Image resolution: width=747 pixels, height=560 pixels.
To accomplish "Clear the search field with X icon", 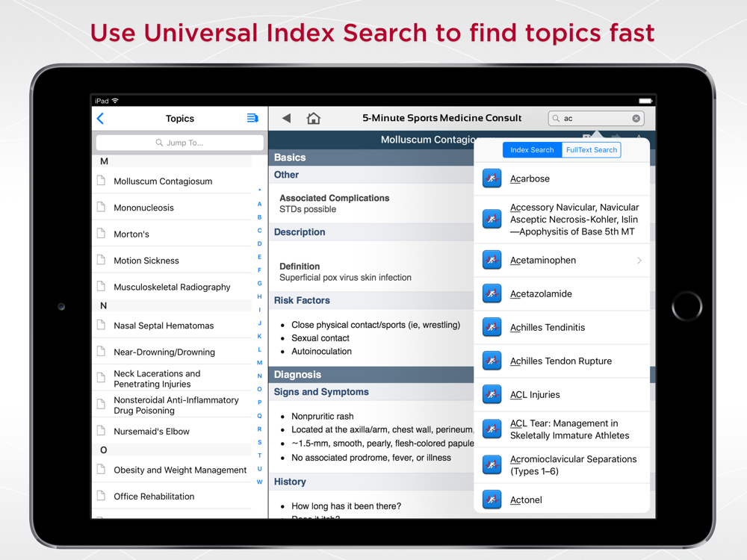I will pyautogui.click(x=636, y=119).
